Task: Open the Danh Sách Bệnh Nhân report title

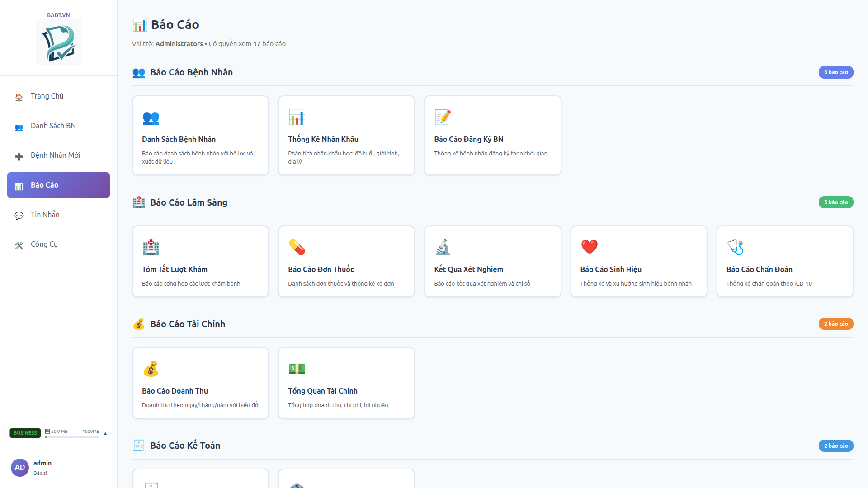Action: [179, 139]
